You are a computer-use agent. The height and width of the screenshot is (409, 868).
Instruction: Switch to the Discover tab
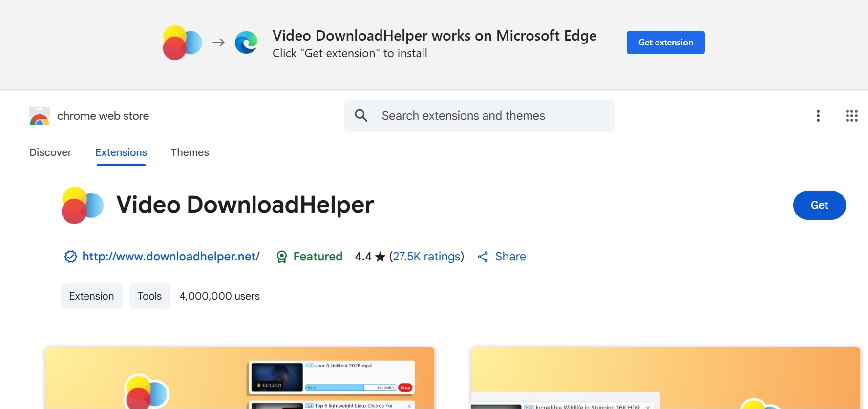(50, 152)
